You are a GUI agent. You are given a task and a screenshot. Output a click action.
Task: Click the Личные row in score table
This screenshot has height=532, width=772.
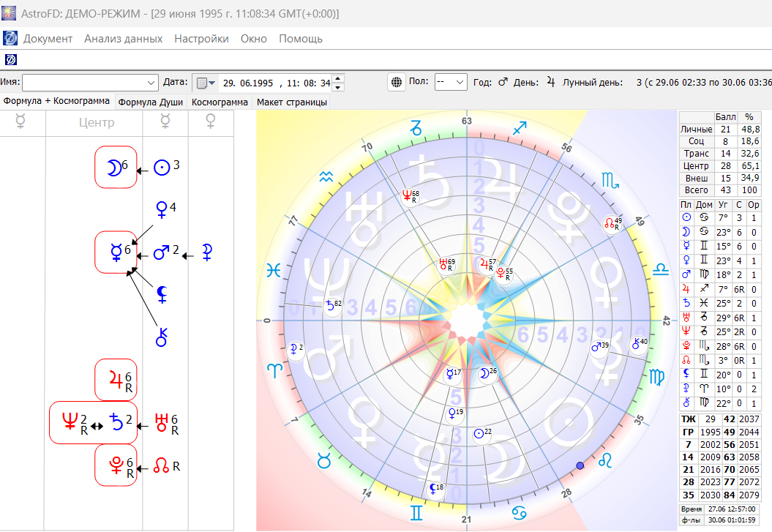(x=720, y=130)
